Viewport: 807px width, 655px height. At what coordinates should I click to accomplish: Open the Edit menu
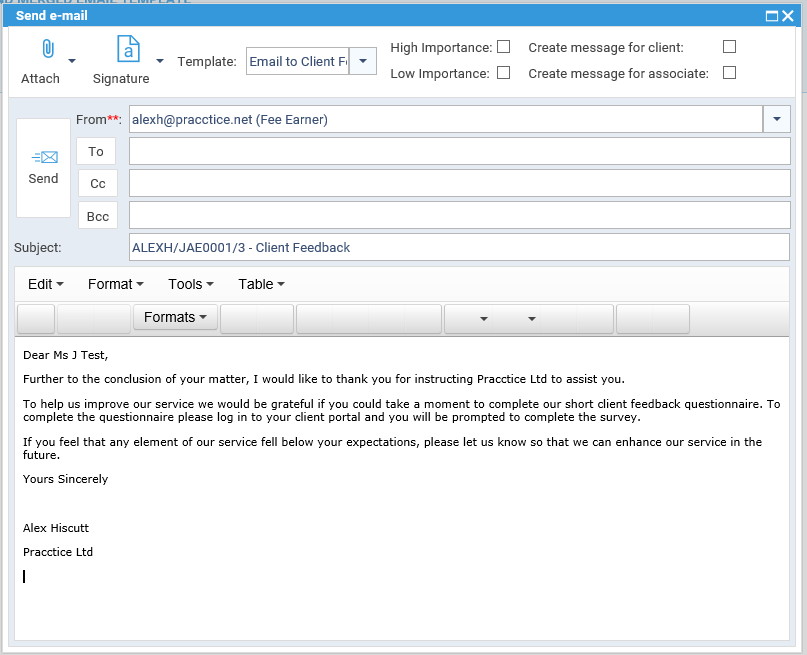click(46, 284)
